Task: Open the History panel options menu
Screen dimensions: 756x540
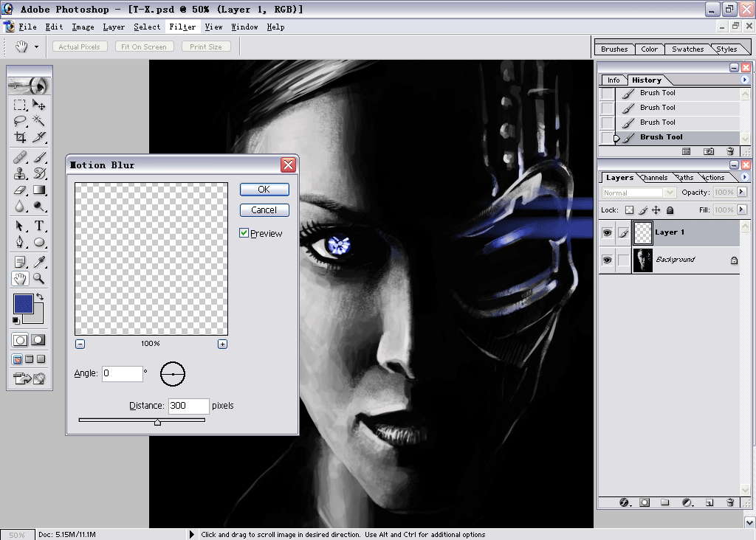Action: click(x=744, y=80)
